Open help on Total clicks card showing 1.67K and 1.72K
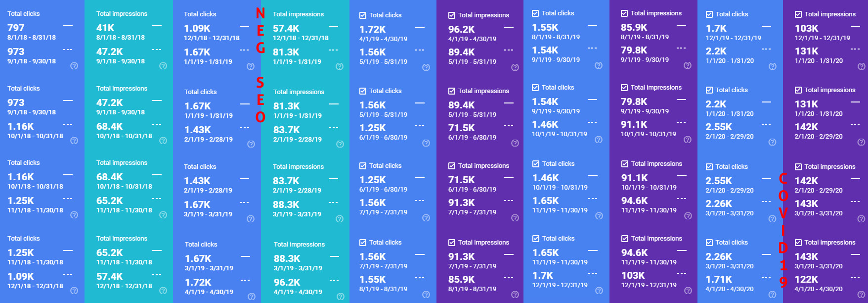868x303 pixels. (252, 297)
